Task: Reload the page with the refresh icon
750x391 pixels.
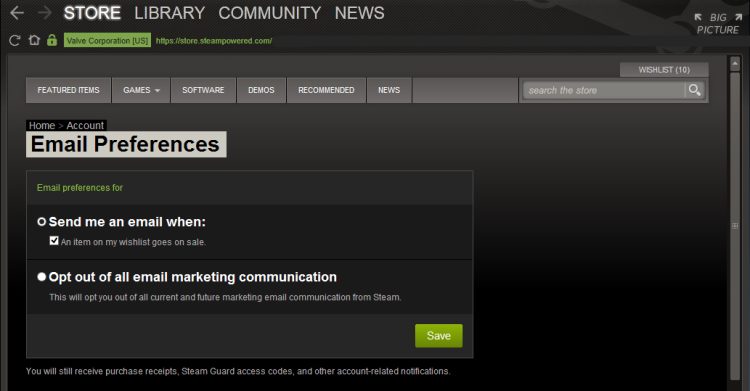Action: [x=15, y=41]
